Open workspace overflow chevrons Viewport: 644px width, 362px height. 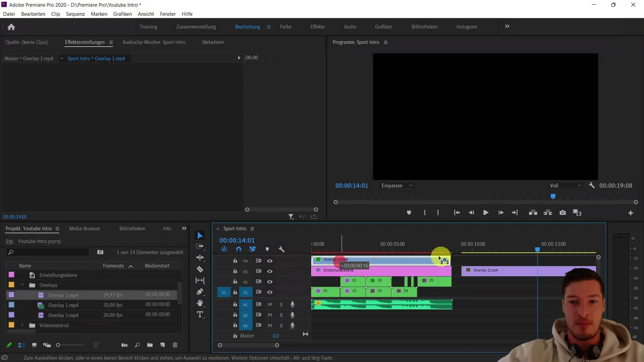[507, 26]
